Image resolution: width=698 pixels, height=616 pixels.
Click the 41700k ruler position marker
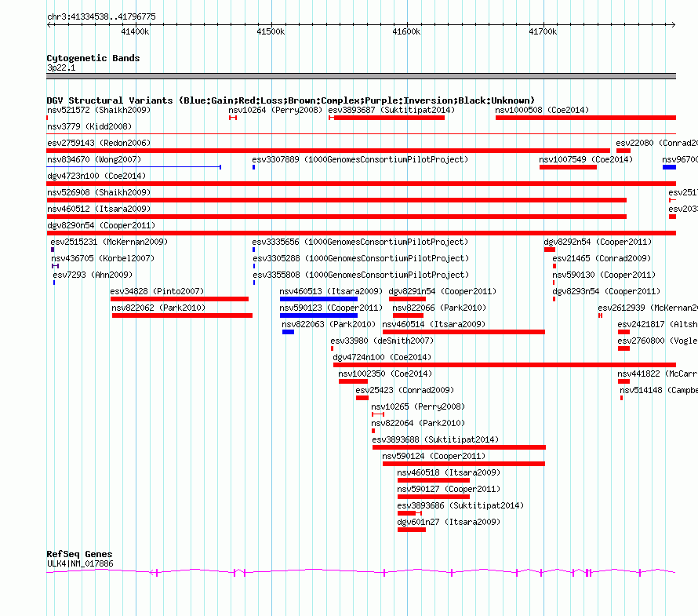pyautogui.click(x=543, y=31)
